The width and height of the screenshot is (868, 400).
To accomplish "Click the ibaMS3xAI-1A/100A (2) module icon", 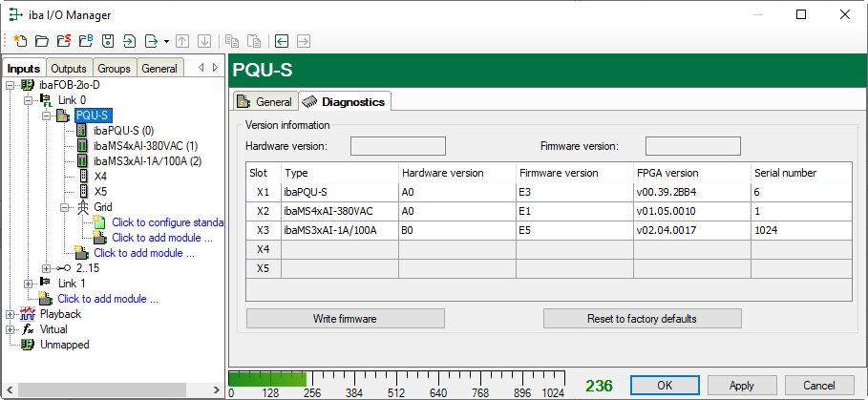I will [82, 161].
